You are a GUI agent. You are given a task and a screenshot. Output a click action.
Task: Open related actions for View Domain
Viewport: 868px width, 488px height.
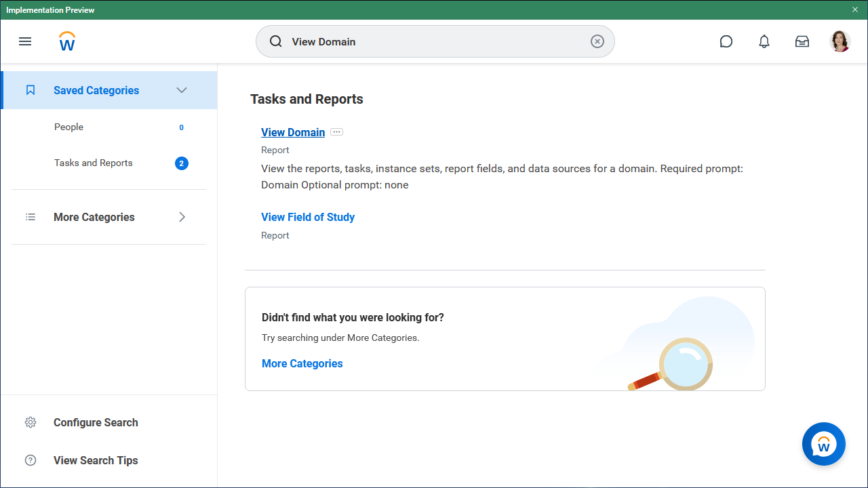click(336, 132)
